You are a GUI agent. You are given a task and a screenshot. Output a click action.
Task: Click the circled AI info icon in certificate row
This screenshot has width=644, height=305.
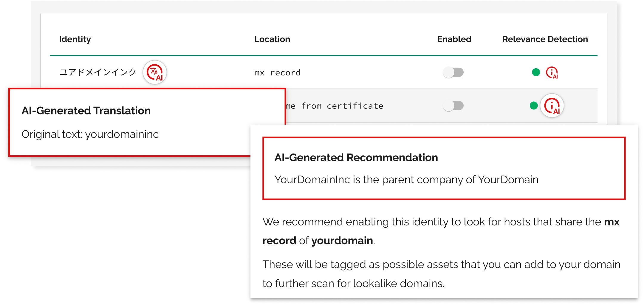coord(552,106)
